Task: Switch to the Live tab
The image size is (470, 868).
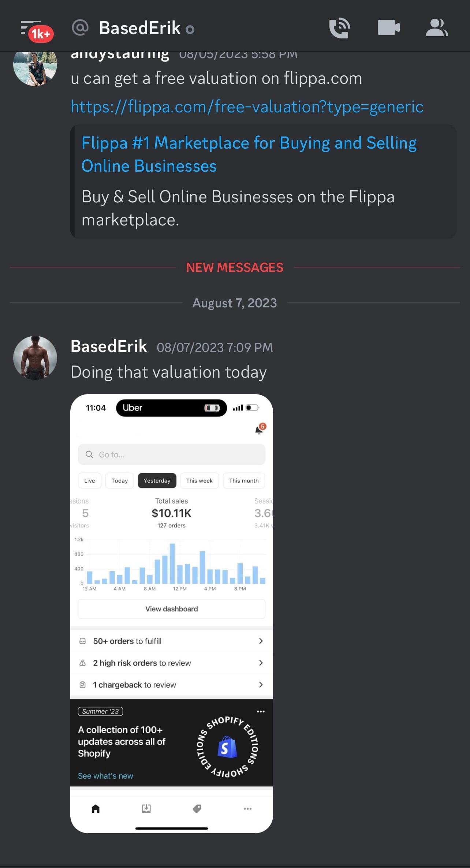Action: tap(89, 481)
